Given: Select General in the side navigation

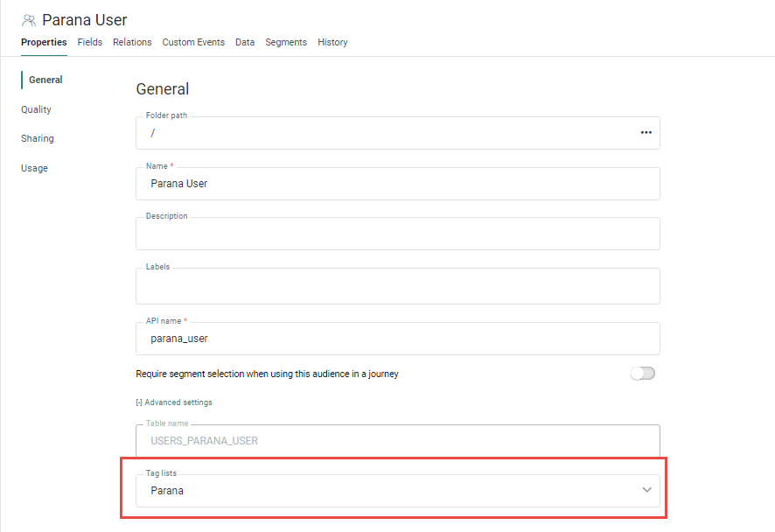Looking at the screenshot, I should pos(45,80).
